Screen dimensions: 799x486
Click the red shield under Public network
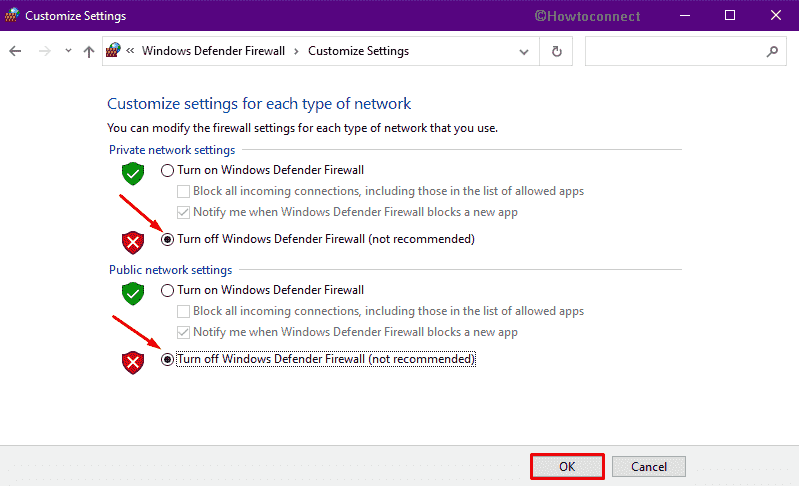pyautogui.click(x=133, y=362)
